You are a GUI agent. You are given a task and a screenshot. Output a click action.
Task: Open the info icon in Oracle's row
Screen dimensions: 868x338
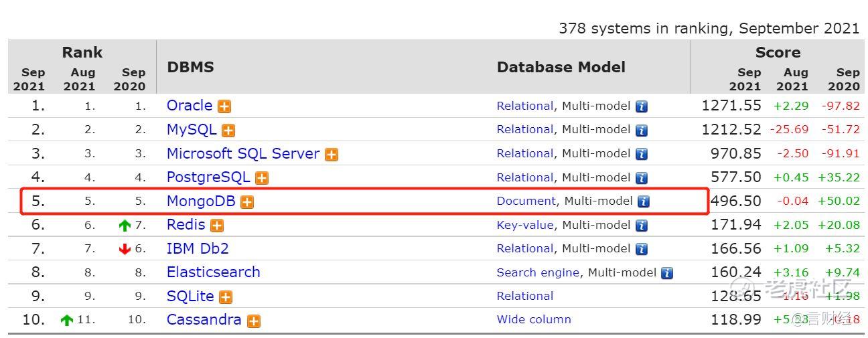pyautogui.click(x=642, y=106)
